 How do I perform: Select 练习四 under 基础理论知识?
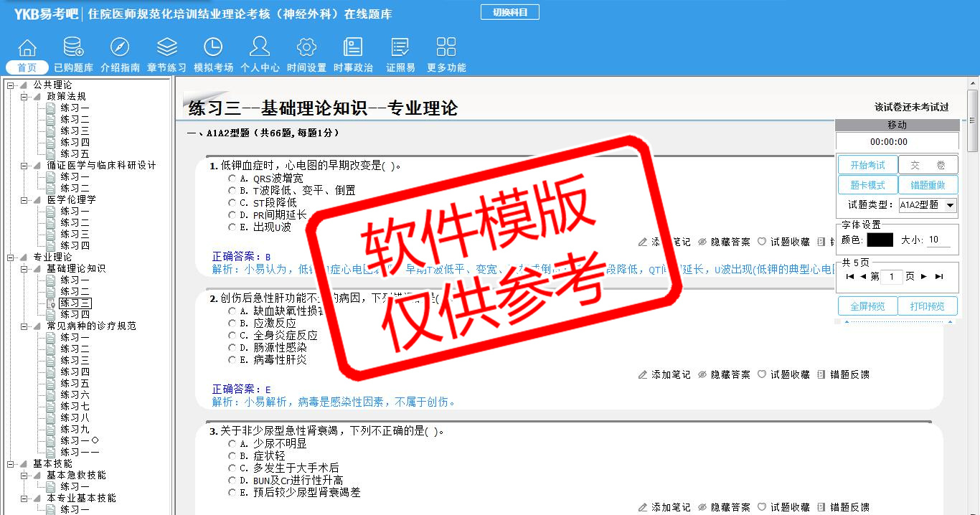pyautogui.click(x=75, y=315)
